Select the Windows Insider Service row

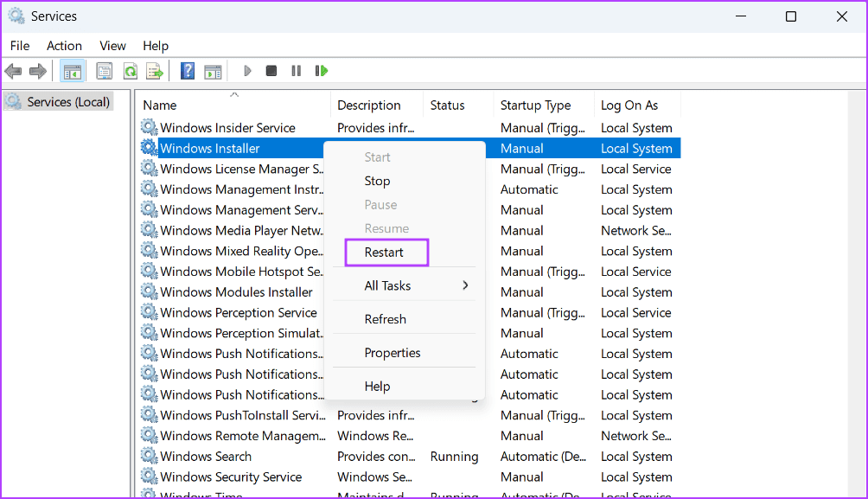[x=410, y=128]
